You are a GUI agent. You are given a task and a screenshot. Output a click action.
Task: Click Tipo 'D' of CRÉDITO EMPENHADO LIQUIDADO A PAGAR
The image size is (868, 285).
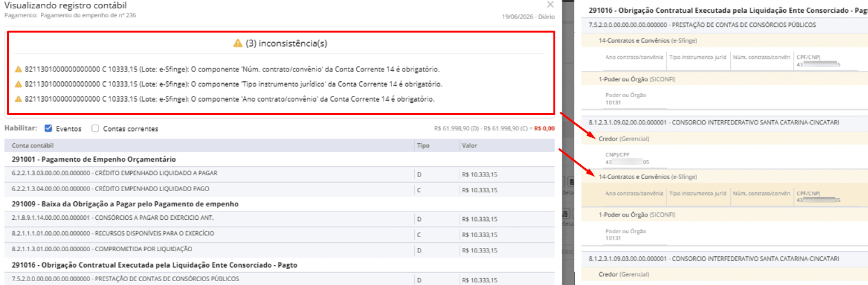(419, 174)
